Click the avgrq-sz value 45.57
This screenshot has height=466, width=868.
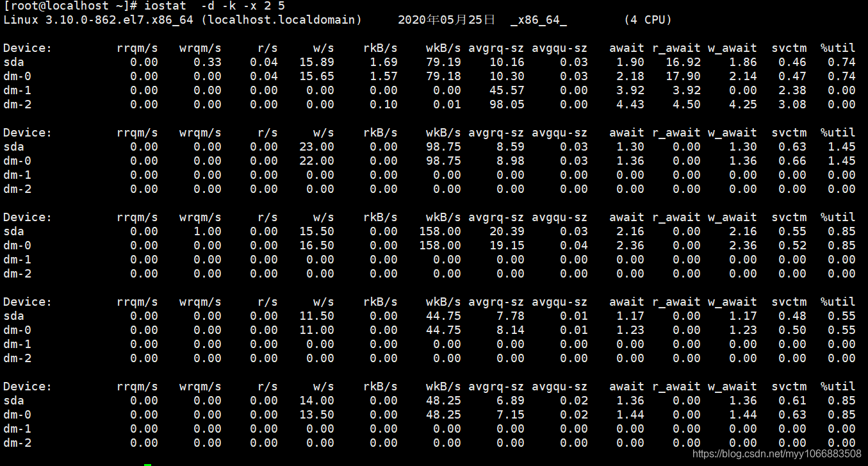[507, 90]
